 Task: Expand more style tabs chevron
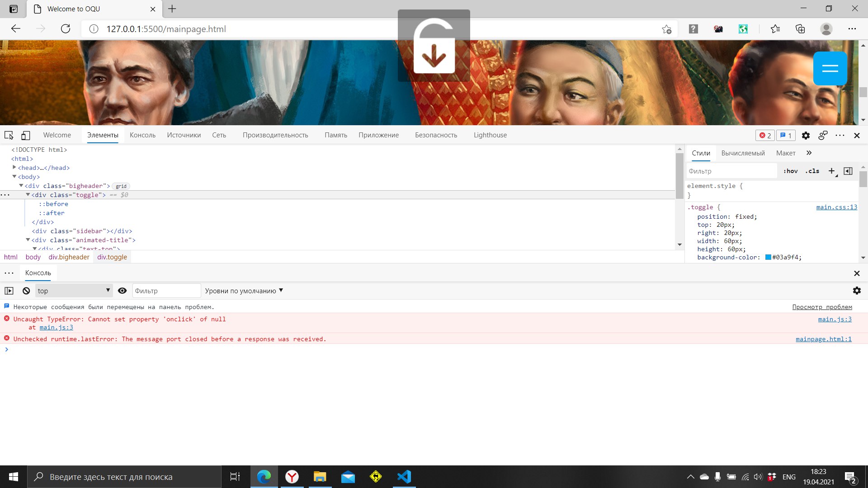point(809,153)
